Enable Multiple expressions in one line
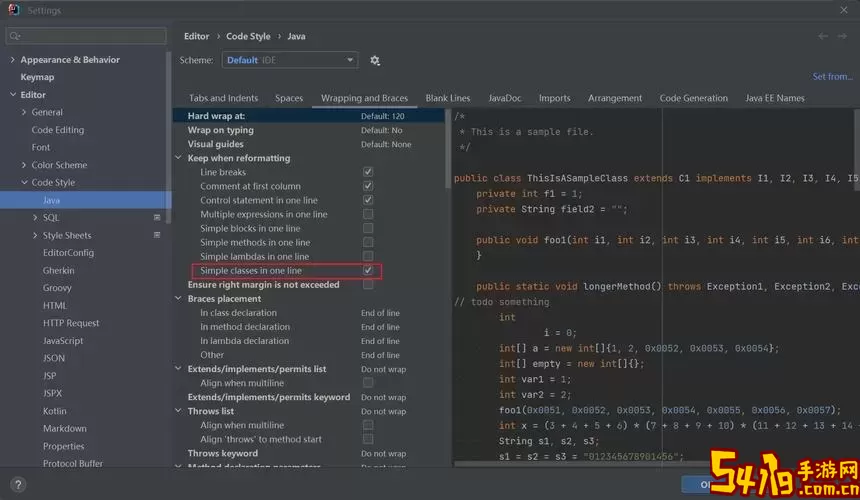Image resolution: width=860 pixels, height=500 pixels. tap(368, 214)
